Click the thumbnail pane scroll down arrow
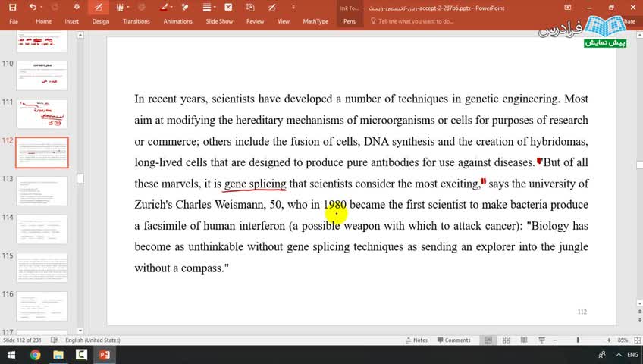643x364 pixels. [80, 331]
